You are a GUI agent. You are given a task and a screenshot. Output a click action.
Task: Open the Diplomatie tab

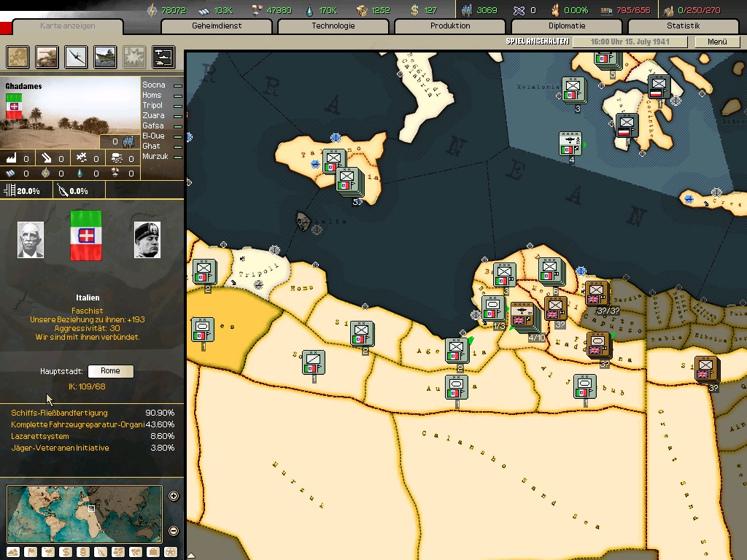click(566, 26)
